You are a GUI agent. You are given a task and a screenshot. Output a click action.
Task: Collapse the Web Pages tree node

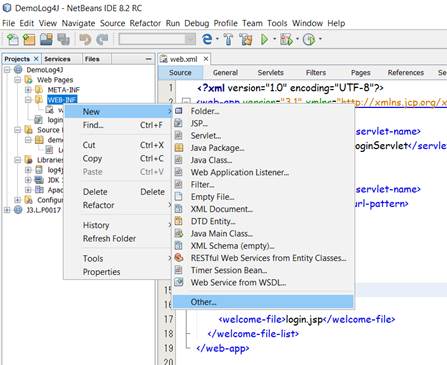18,80
